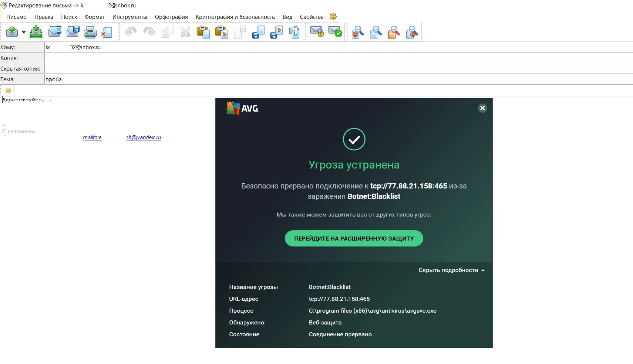633x364 pixels.
Task: Click the URL-адрес value in details
Action: click(x=339, y=299)
